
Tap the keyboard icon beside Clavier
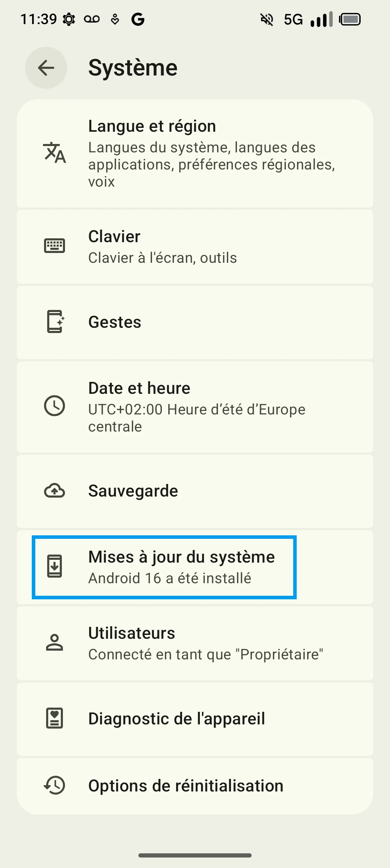(x=55, y=246)
